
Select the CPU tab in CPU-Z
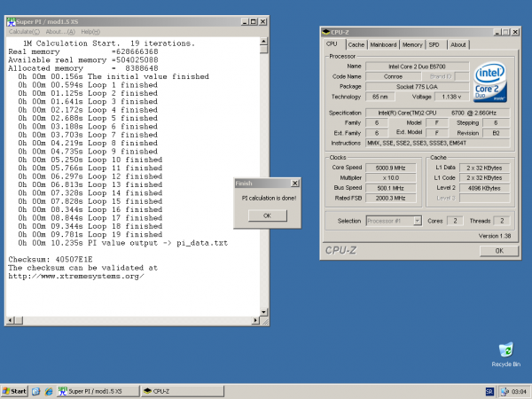[x=332, y=44]
